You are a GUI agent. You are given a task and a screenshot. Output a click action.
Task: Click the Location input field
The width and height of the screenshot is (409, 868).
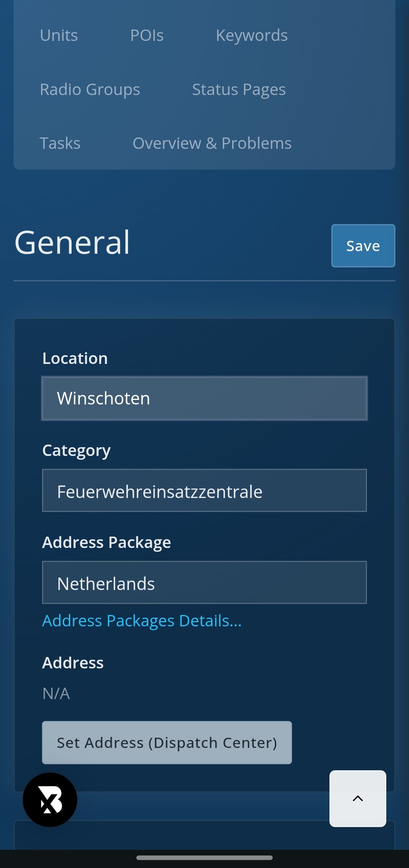pos(204,398)
